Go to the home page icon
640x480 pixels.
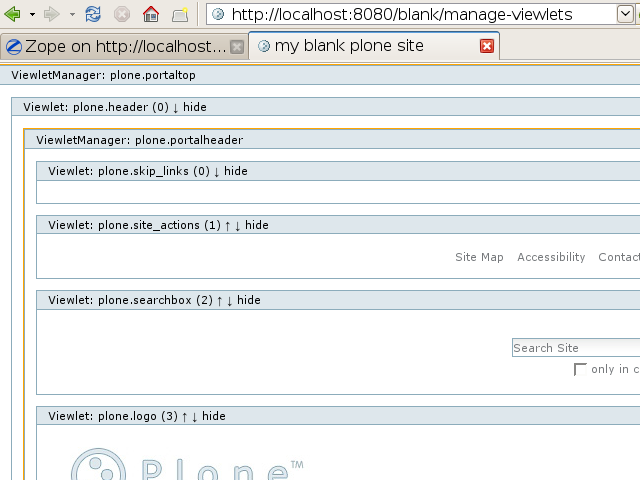click(151, 14)
